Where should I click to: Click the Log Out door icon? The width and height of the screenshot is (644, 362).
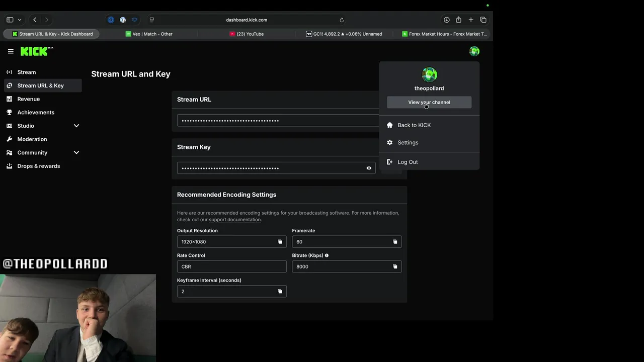pos(389,162)
